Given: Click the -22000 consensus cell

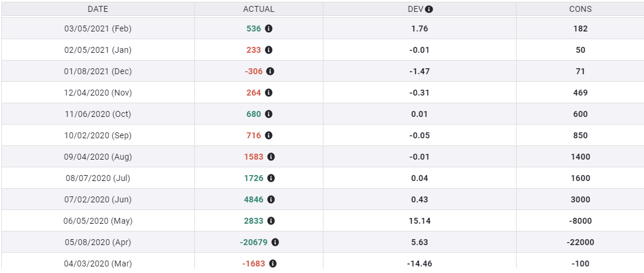Looking at the screenshot, I should 580,242.
